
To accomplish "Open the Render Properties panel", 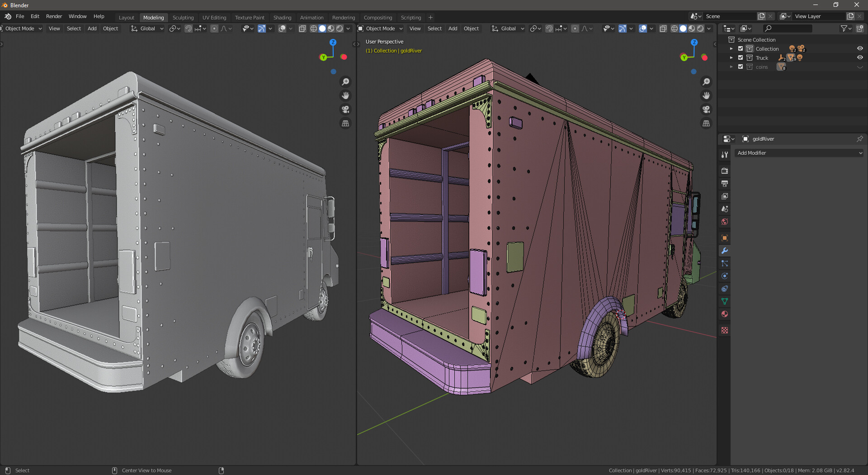I will [x=724, y=171].
